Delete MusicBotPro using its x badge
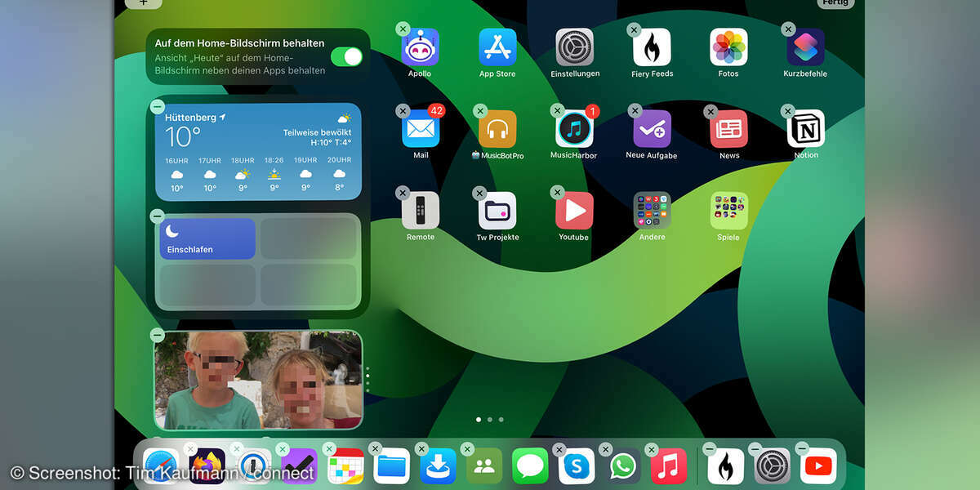980x490 pixels. [479, 111]
